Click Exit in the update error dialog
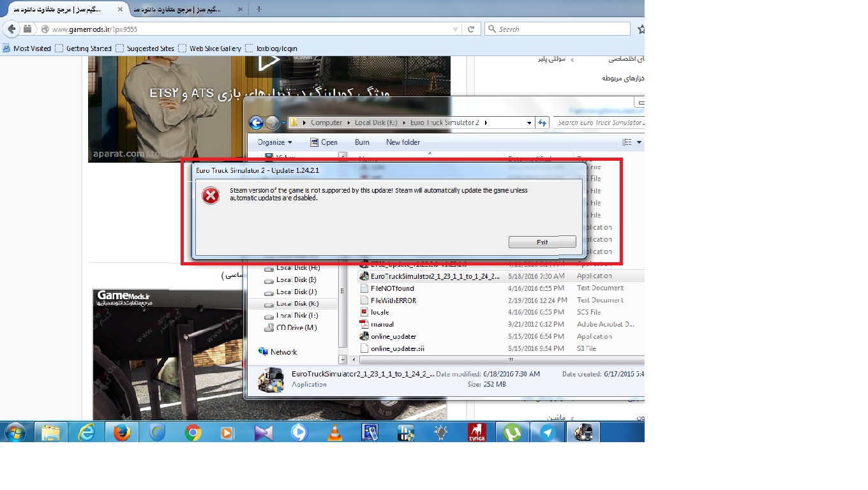The height and width of the screenshot is (490, 868). 542,242
